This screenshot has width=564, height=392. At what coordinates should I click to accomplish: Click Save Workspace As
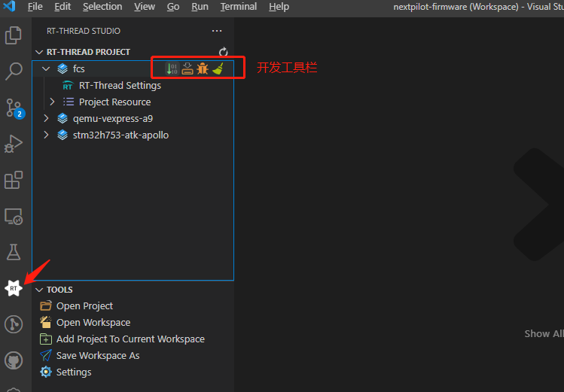pos(98,356)
